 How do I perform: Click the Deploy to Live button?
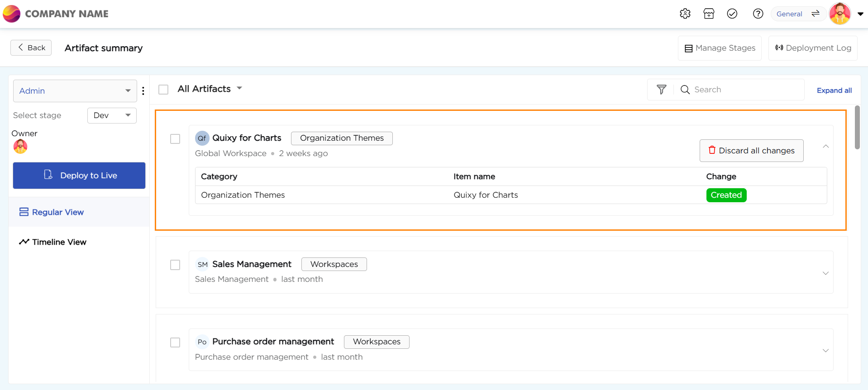coord(79,176)
